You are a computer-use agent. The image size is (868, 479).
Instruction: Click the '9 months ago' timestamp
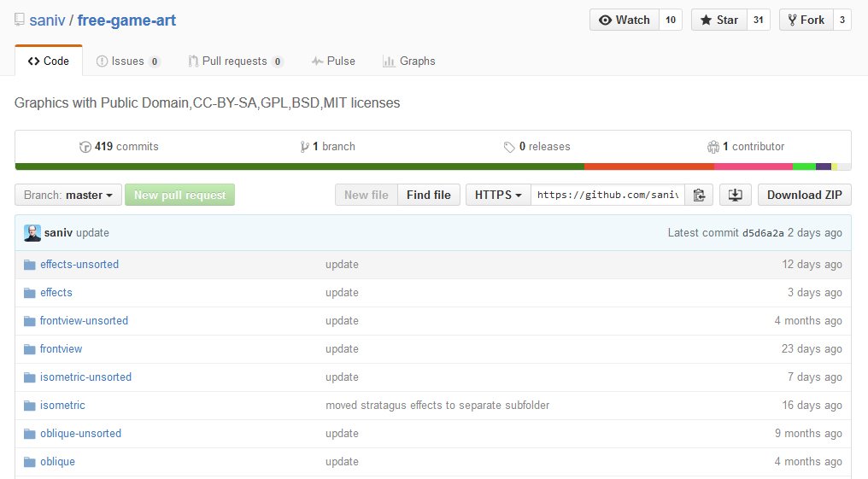[809, 434]
